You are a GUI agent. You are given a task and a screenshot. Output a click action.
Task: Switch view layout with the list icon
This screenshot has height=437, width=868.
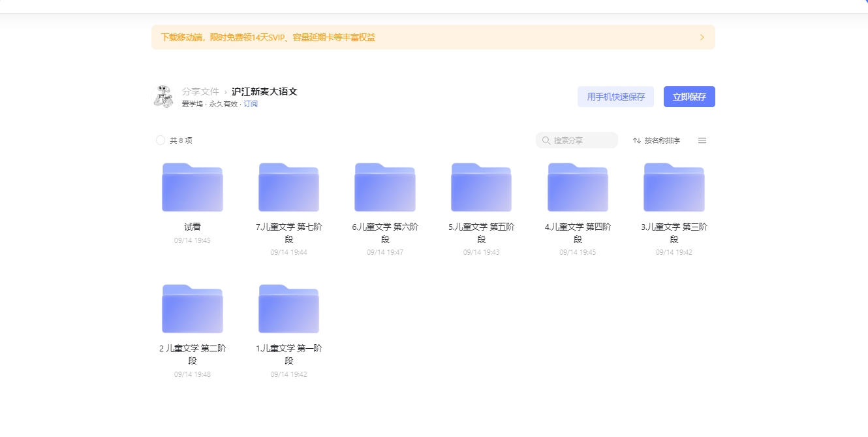(702, 140)
